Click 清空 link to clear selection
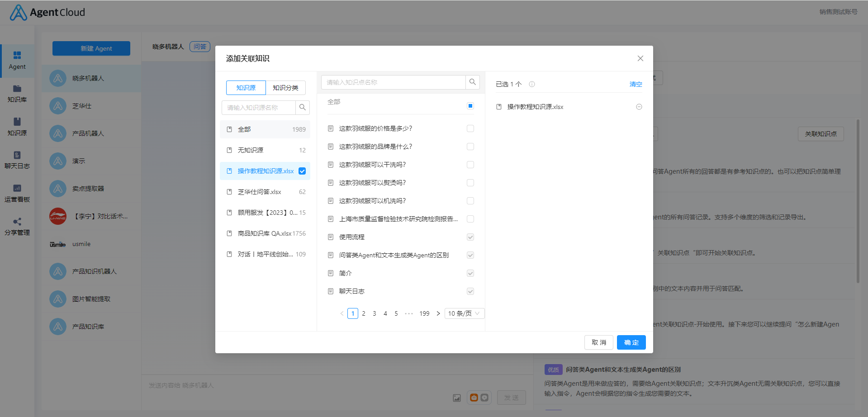This screenshot has width=868, height=417. click(x=636, y=84)
